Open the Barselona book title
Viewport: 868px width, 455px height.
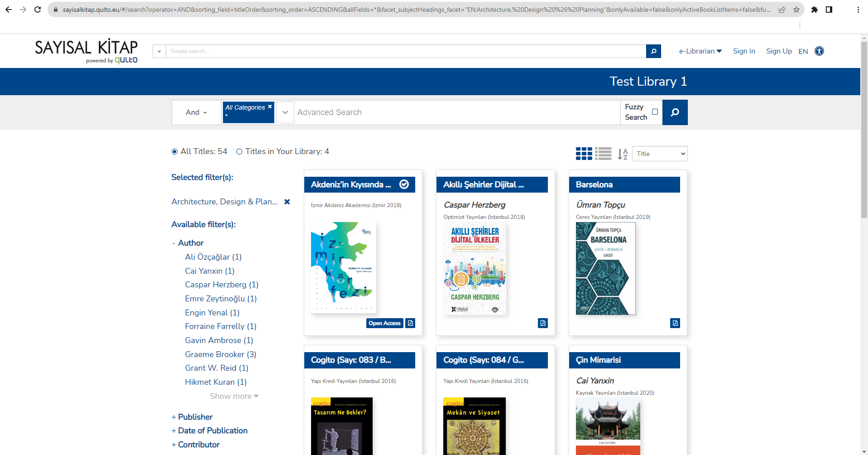click(594, 184)
